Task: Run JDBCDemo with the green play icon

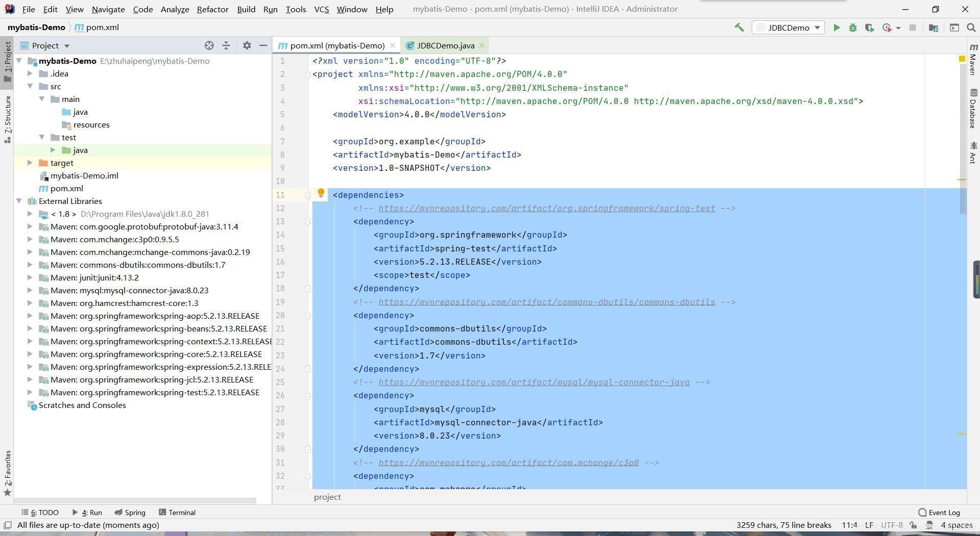Action: click(x=837, y=28)
